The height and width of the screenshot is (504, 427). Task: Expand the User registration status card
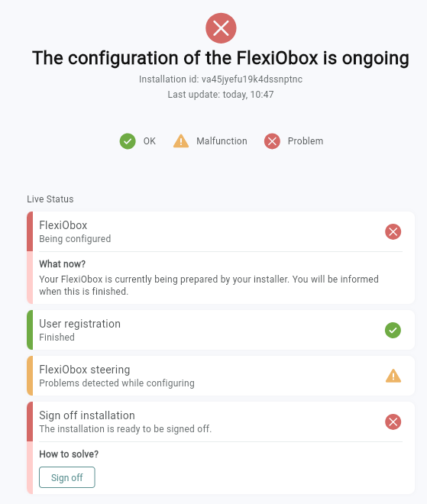pos(221,330)
